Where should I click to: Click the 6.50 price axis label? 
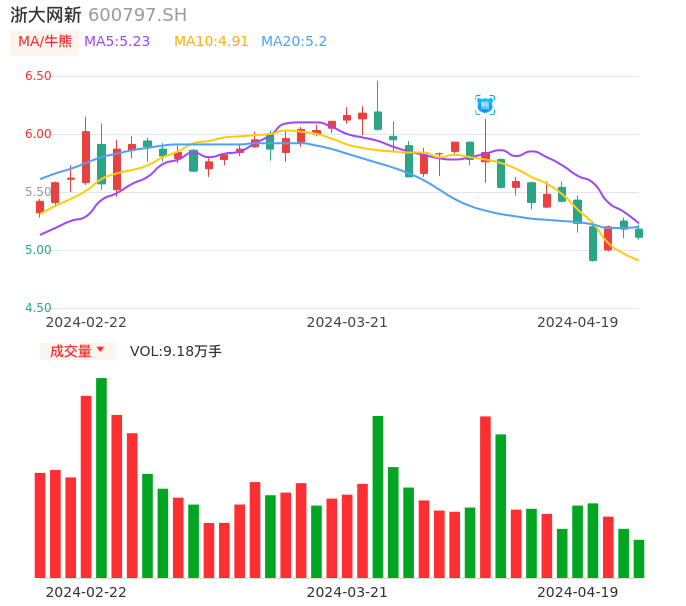tap(38, 76)
